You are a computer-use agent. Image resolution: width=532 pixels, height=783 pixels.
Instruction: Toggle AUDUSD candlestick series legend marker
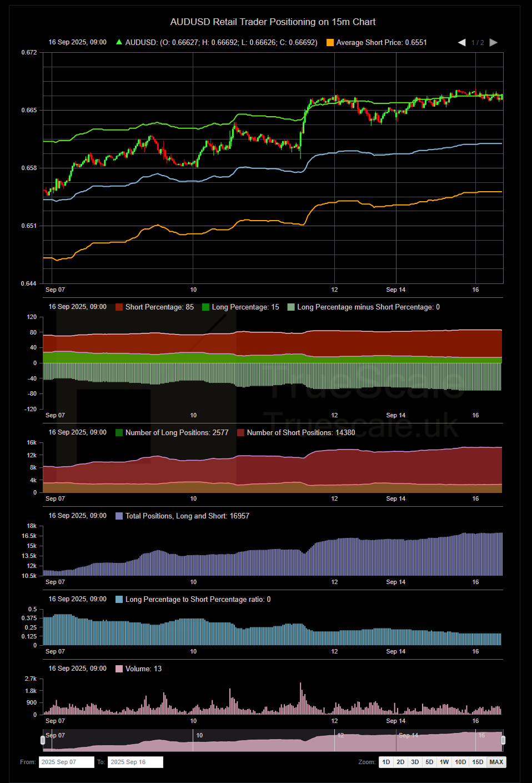[119, 42]
